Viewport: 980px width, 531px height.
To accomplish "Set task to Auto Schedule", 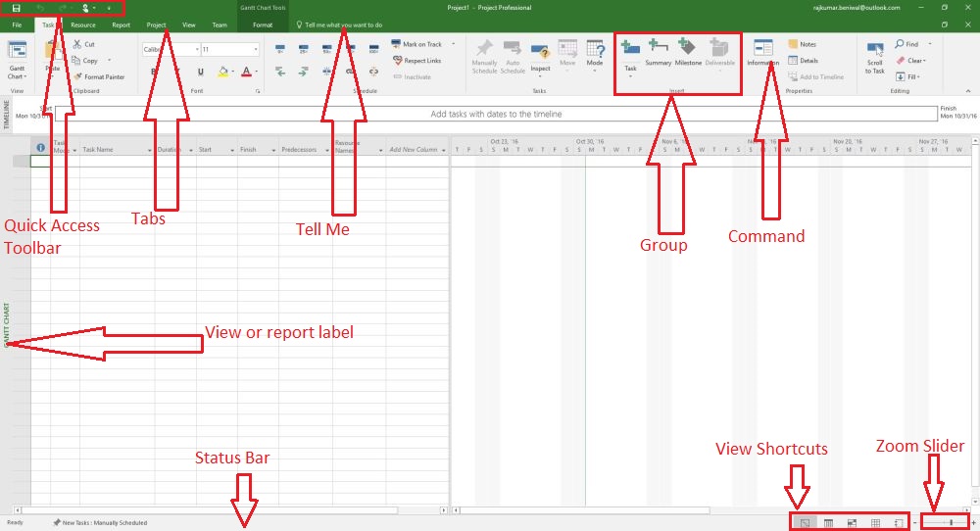I will pyautogui.click(x=513, y=58).
